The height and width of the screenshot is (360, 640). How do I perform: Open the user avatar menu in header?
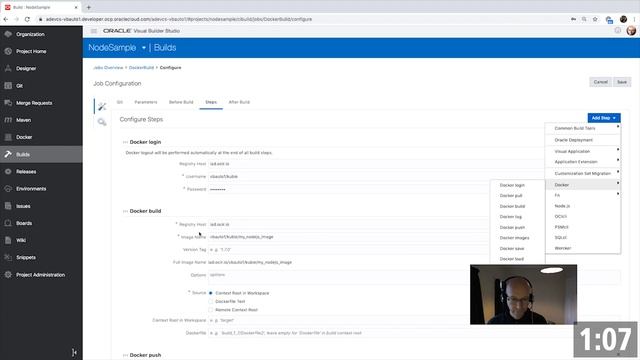point(631,31)
